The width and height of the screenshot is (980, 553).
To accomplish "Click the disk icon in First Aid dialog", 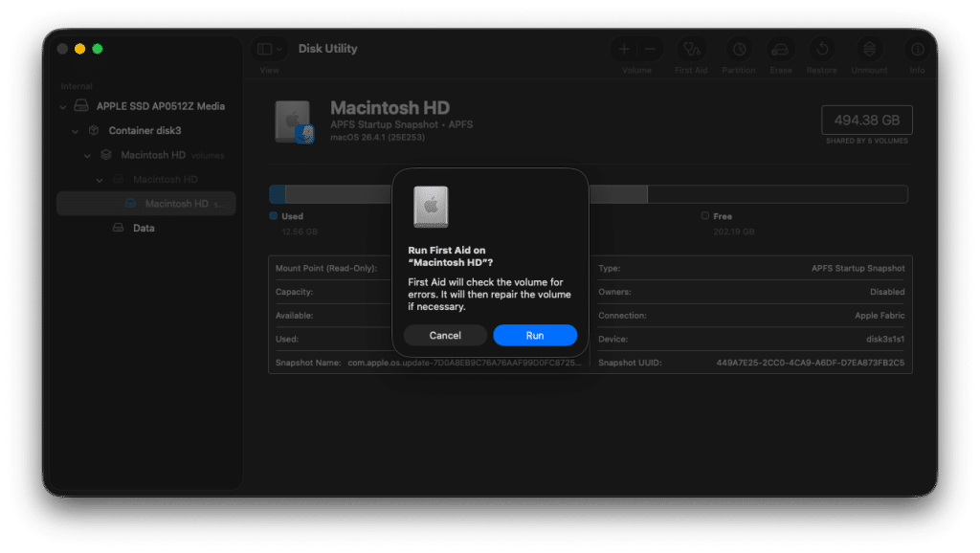I will pyautogui.click(x=431, y=207).
